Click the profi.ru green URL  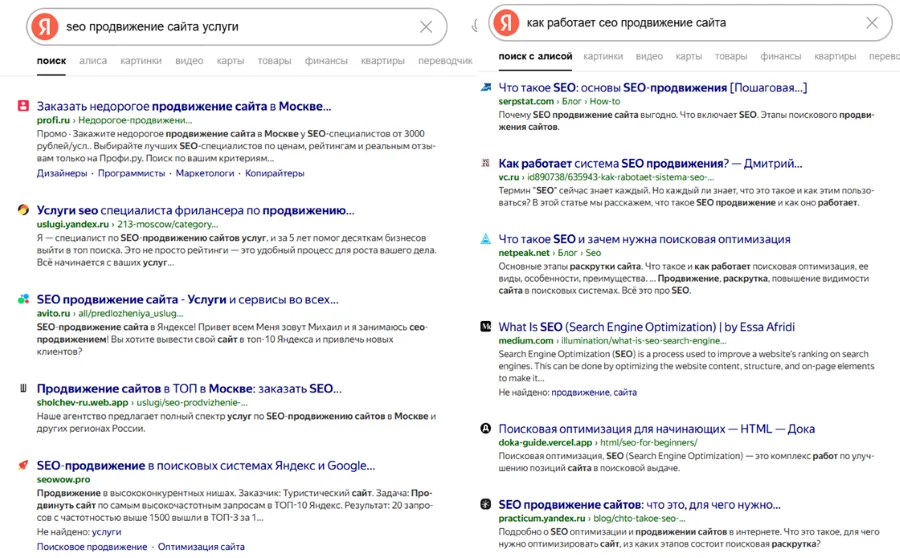pos(53,120)
